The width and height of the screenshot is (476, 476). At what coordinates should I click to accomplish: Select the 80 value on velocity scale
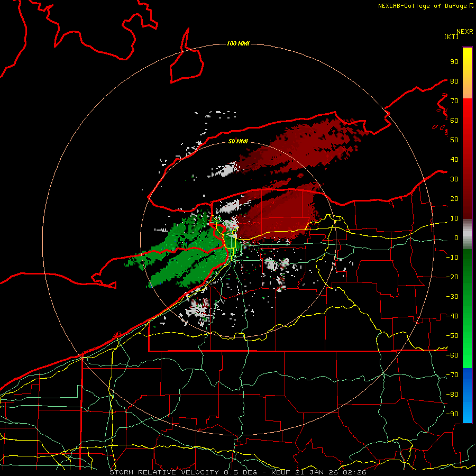tap(454, 81)
